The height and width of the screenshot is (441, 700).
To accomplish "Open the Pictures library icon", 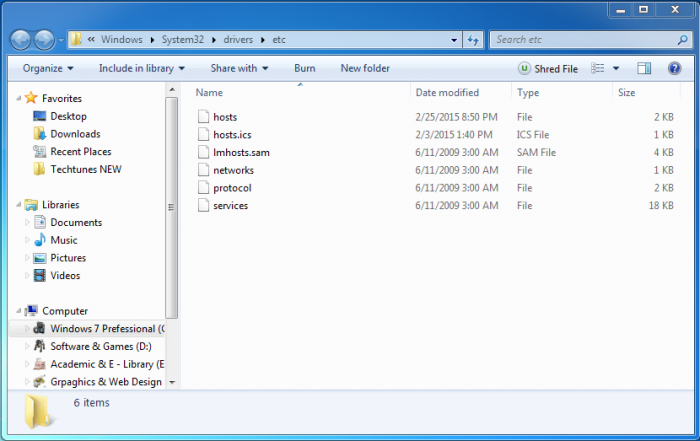I will (40, 258).
